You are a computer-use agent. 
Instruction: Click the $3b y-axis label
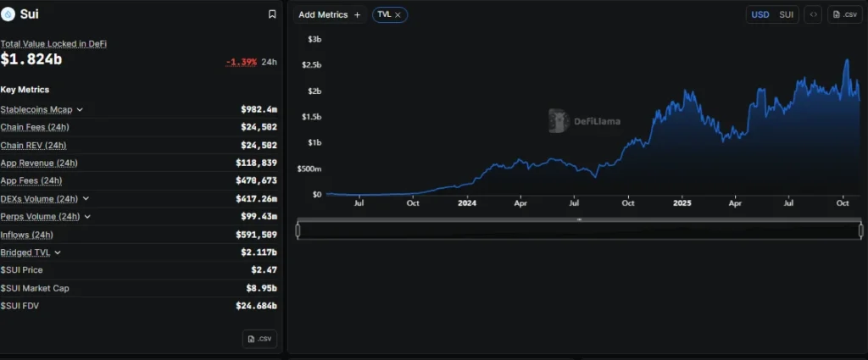click(x=315, y=39)
